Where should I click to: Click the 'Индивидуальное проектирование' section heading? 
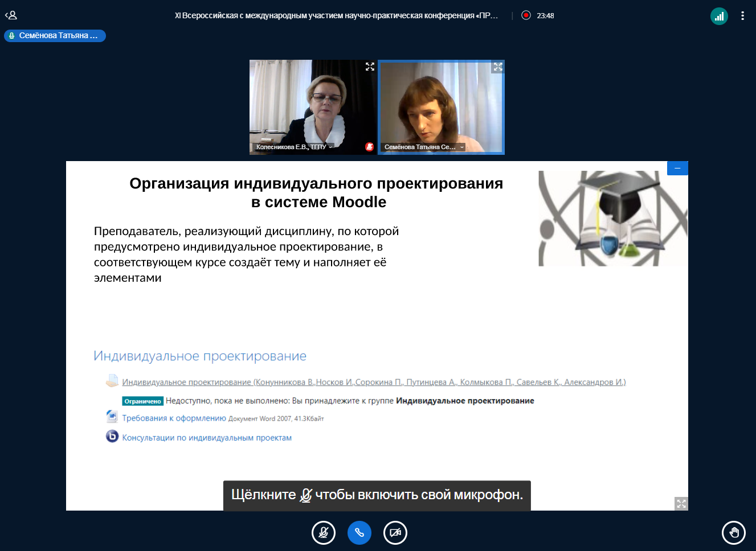click(200, 356)
